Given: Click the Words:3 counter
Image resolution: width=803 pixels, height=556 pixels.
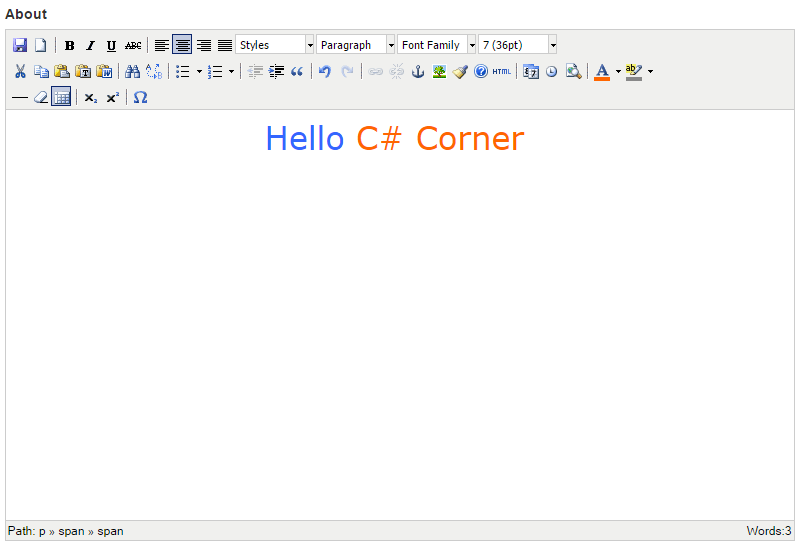Looking at the screenshot, I should point(769,531).
